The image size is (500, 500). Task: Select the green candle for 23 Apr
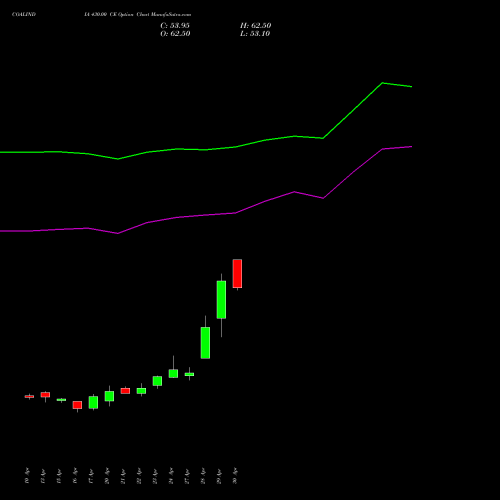(157, 381)
